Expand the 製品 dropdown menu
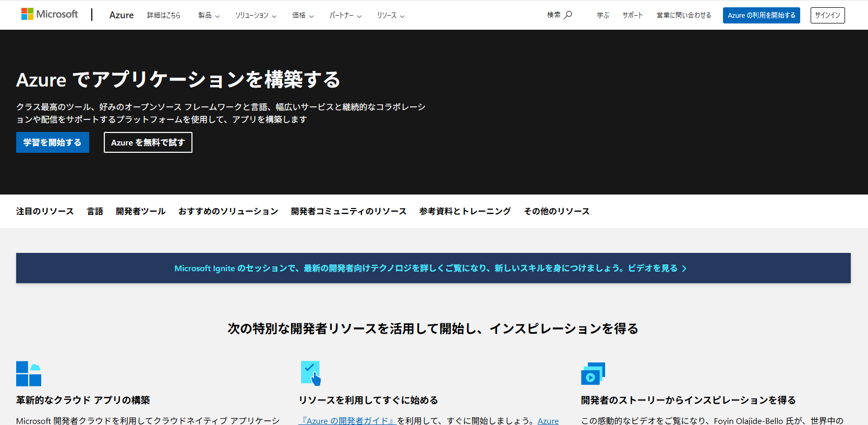Viewport: 868px width, 425px height. 209,15
